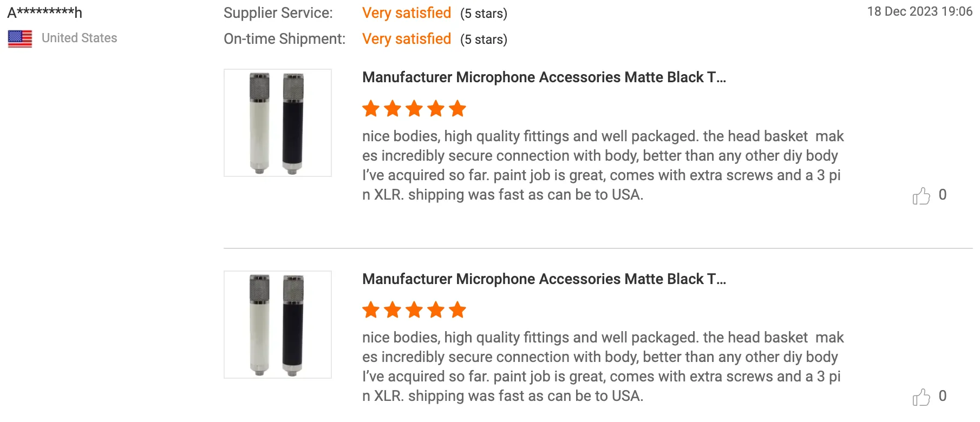Click the review date 18 Dec 2023
The image size is (980, 422).
point(919,11)
